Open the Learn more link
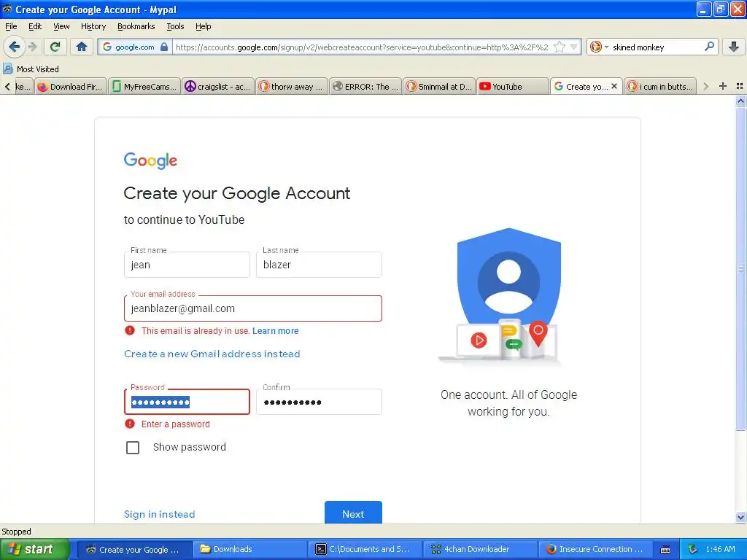747x560 pixels. coord(275,330)
